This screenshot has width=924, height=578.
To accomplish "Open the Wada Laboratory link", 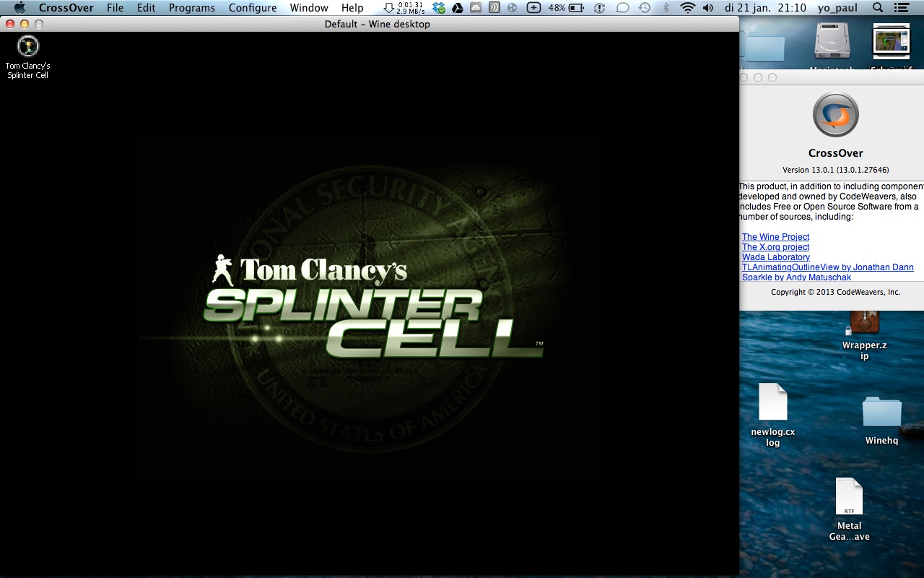I will pos(776,257).
